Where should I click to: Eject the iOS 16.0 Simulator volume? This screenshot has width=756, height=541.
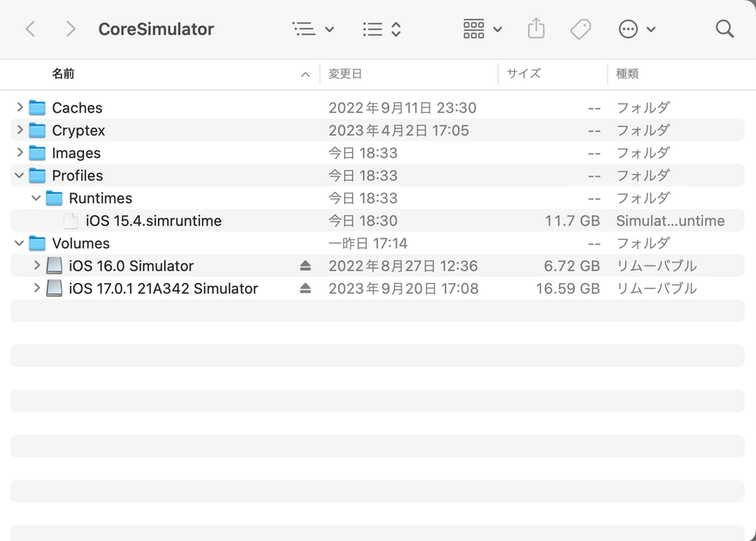point(305,266)
